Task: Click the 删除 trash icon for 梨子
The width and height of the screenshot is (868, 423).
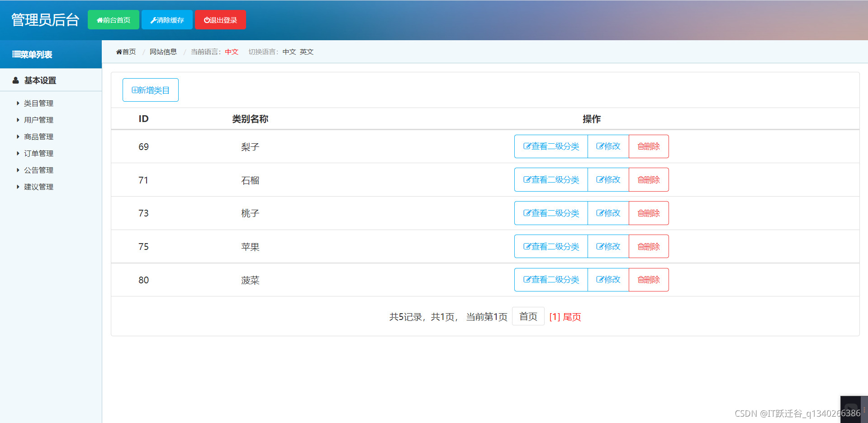Action: 640,146
